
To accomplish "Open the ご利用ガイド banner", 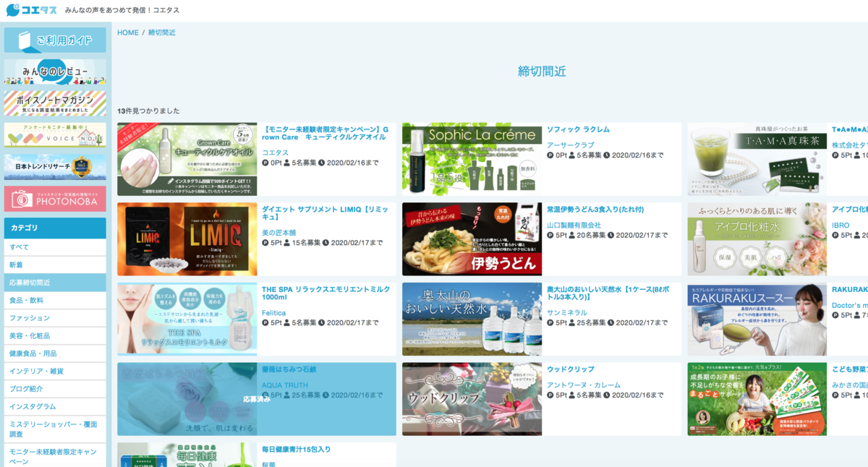I will coord(55,40).
